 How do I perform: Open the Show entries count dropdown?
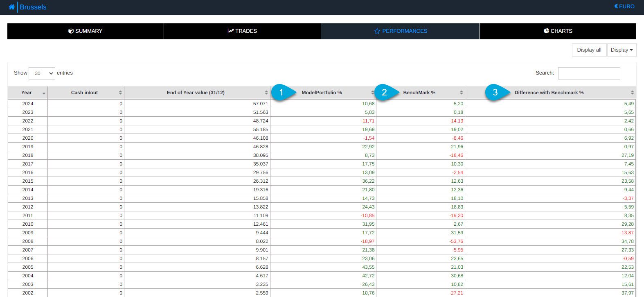(42, 73)
